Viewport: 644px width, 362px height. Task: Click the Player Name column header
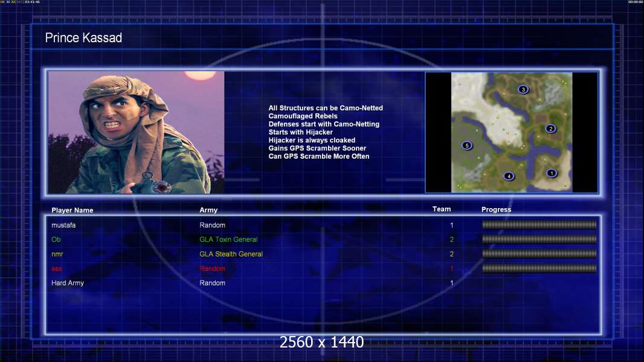click(72, 211)
